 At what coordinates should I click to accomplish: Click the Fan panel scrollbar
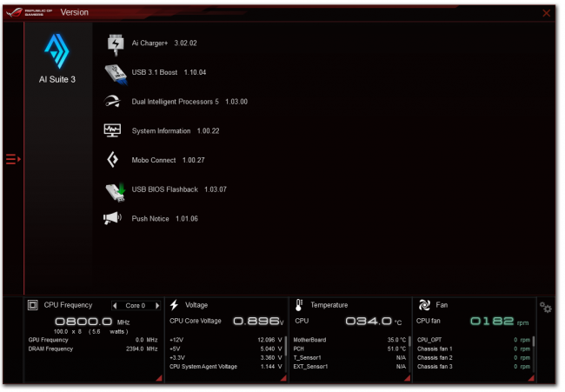534,342
